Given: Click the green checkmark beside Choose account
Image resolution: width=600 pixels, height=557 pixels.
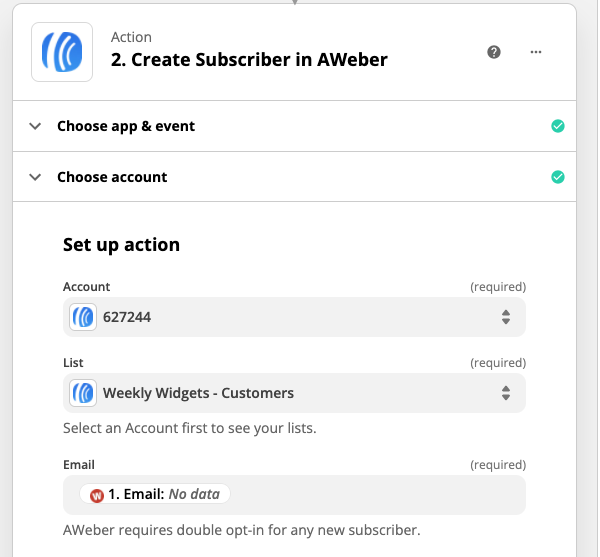Looking at the screenshot, I should [x=558, y=177].
